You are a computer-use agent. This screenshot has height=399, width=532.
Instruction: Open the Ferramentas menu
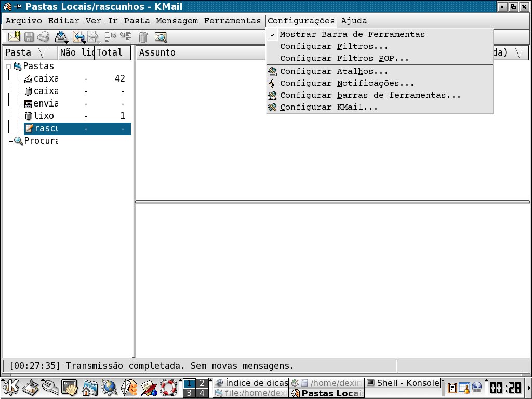pos(232,21)
